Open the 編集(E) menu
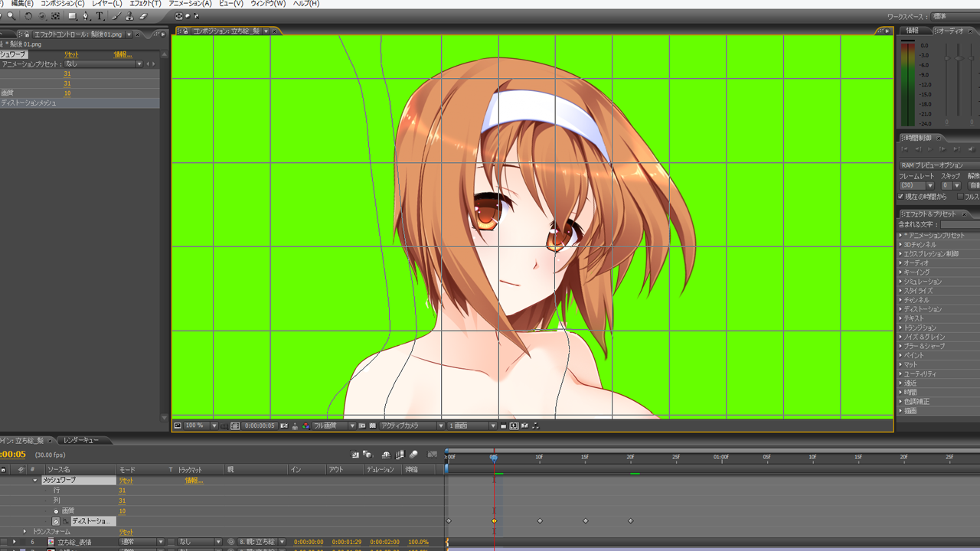The width and height of the screenshot is (980, 551). pyautogui.click(x=22, y=4)
